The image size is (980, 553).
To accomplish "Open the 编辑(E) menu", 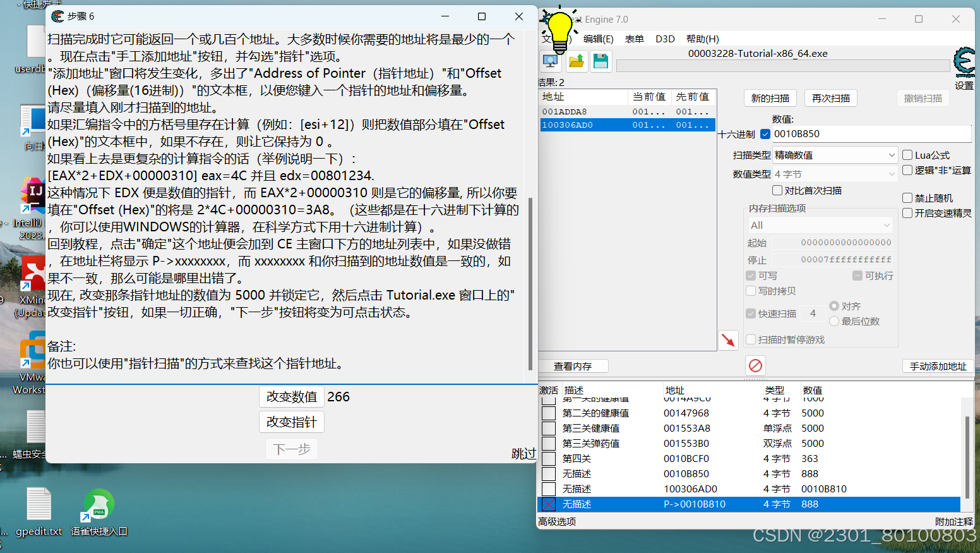I will coord(598,39).
